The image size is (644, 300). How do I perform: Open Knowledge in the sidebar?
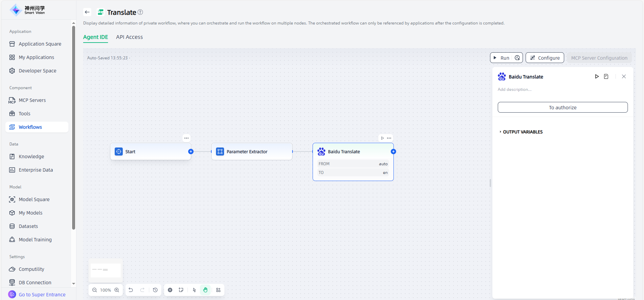(x=31, y=157)
